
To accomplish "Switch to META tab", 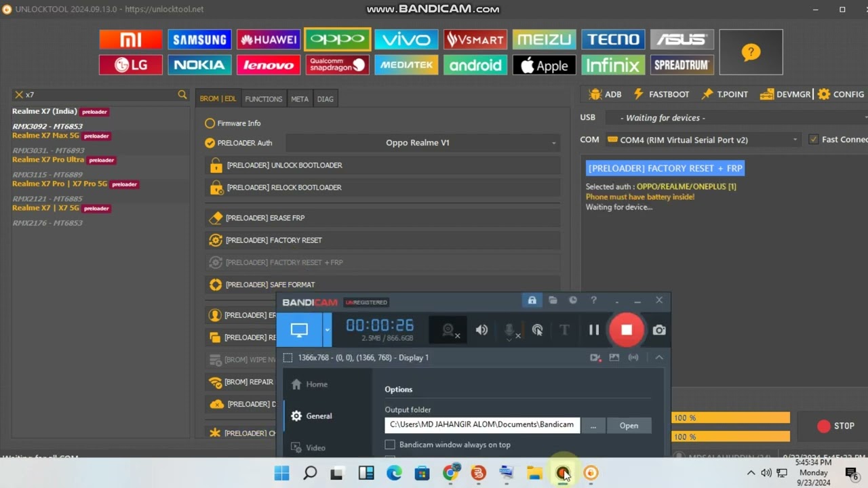I will pyautogui.click(x=300, y=99).
